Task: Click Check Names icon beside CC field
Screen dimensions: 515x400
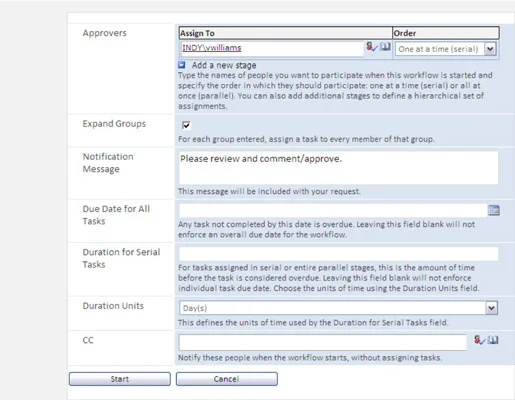Action: tap(479, 340)
